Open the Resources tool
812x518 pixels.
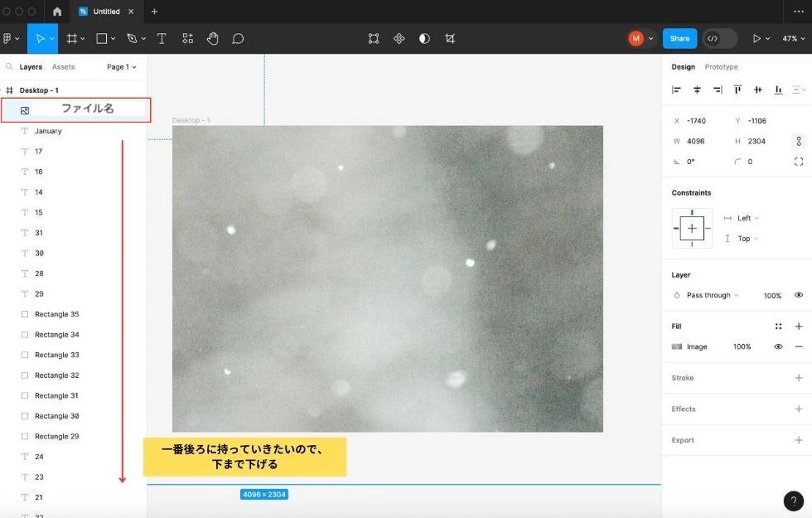click(187, 38)
